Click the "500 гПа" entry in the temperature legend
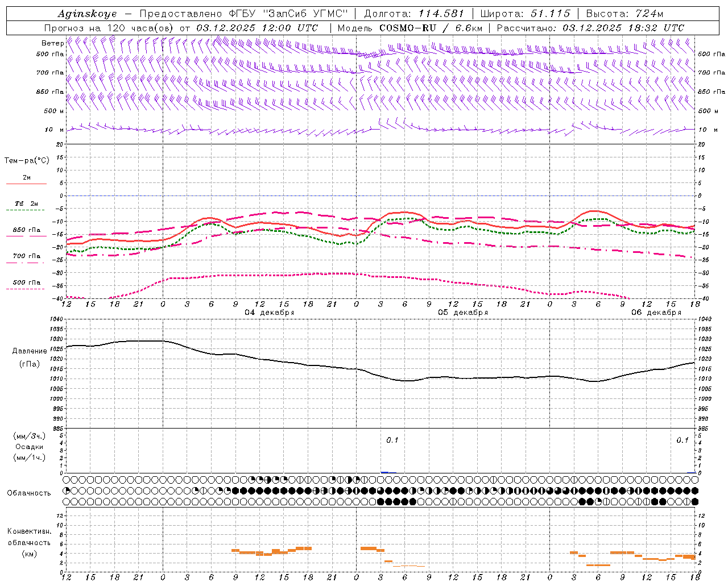This screenshot has width=728, height=582. point(27,282)
